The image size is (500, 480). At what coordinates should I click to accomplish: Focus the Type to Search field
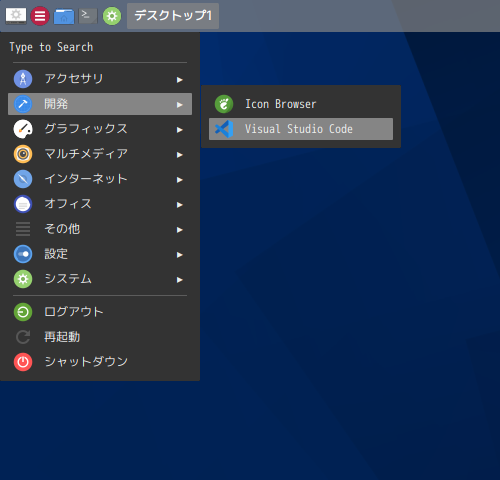click(x=100, y=47)
